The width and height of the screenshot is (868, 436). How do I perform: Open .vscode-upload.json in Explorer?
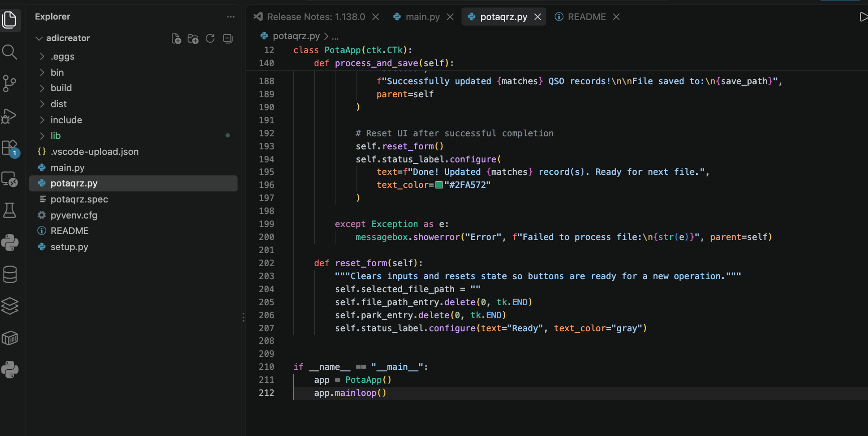point(133,152)
